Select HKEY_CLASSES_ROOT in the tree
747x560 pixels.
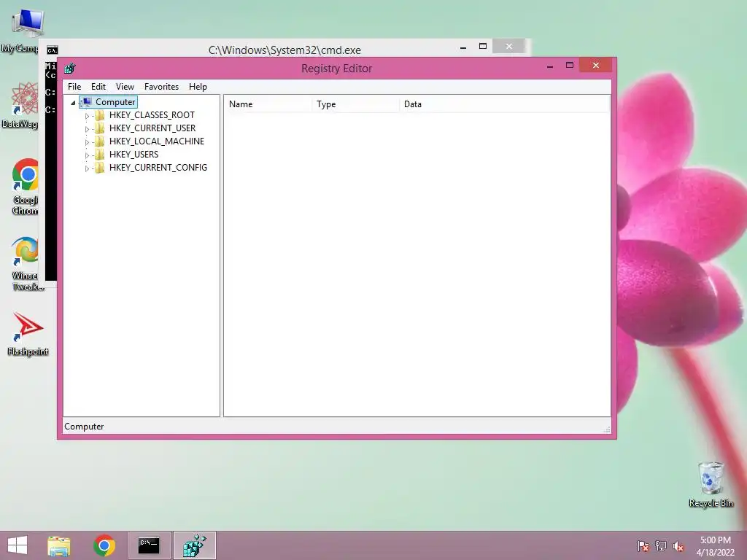point(152,114)
